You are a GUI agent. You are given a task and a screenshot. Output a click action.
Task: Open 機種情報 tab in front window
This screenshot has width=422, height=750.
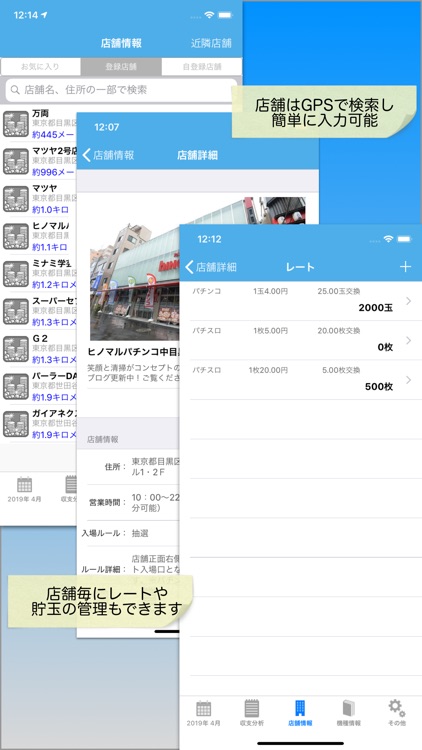pos(348,713)
